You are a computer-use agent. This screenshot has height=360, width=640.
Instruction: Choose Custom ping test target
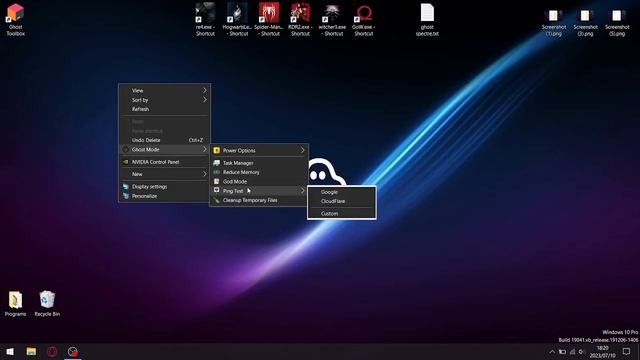click(x=342, y=213)
